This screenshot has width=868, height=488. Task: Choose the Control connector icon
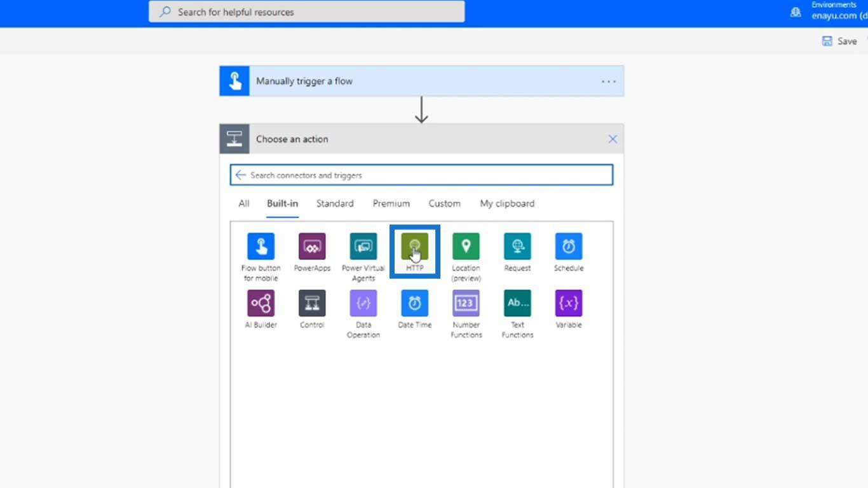(312, 303)
